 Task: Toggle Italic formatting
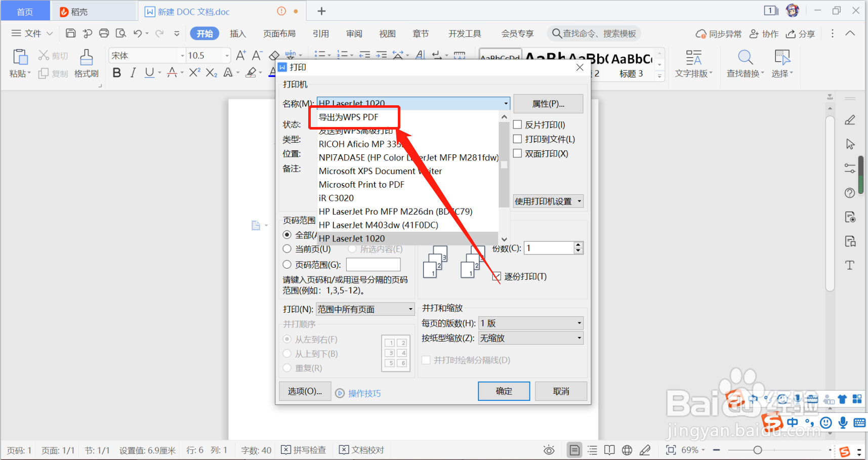[133, 73]
